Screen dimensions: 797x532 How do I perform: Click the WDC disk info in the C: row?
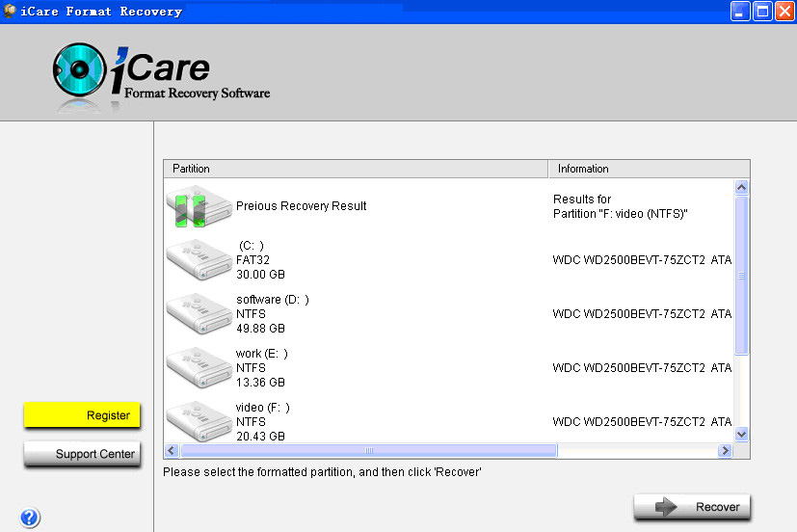tap(642, 259)
